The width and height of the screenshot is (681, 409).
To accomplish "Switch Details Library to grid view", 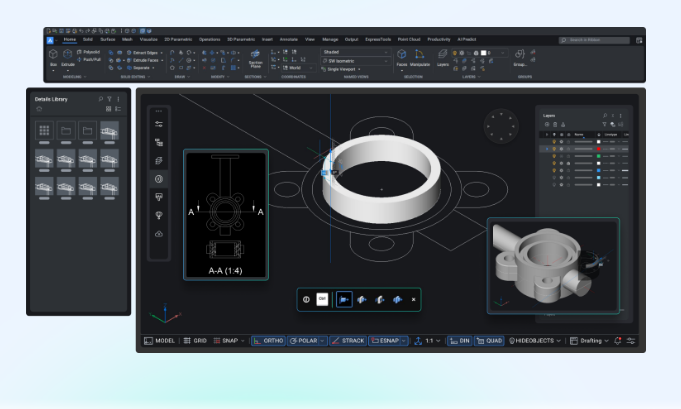I will coord(109,109).
